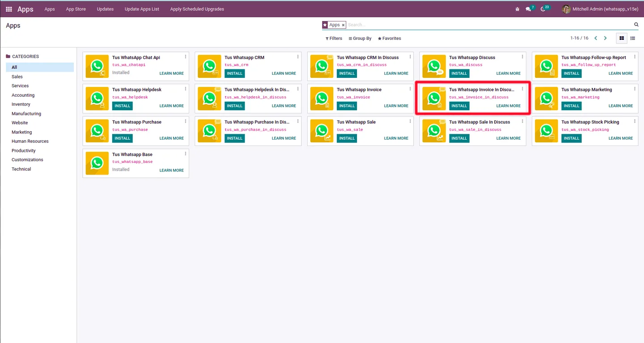
Task: Open the Updates menu
Action: point(105,9)
